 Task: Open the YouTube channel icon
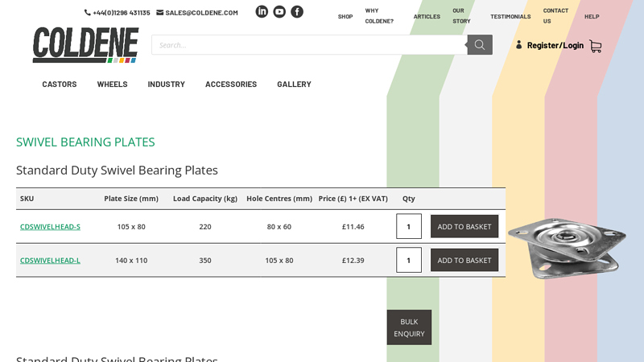[x=279, y=12]
